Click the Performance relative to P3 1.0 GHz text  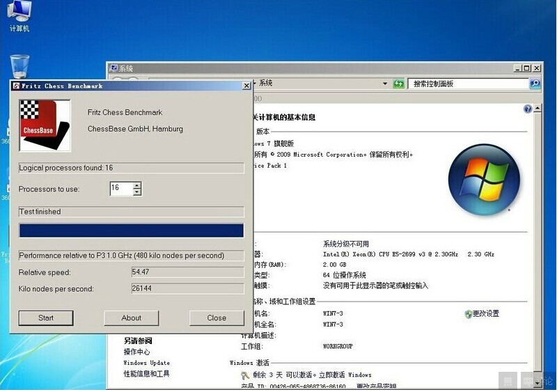click(x=121, y=256)
